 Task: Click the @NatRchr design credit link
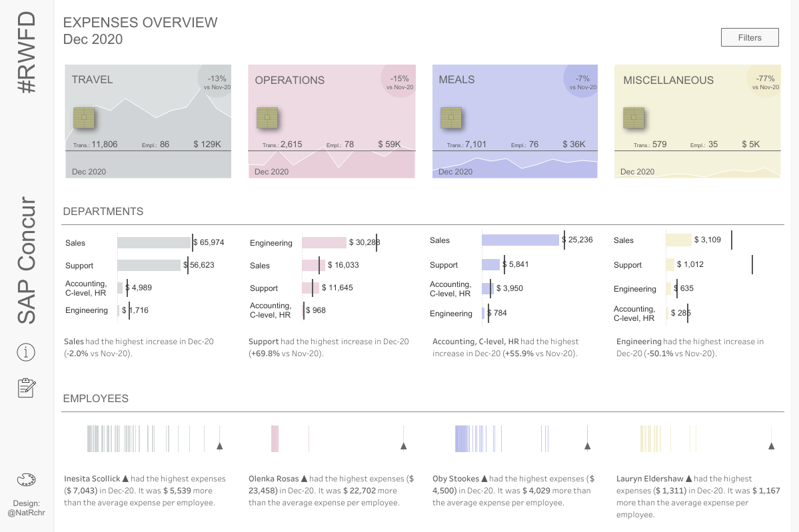point(26,513)
